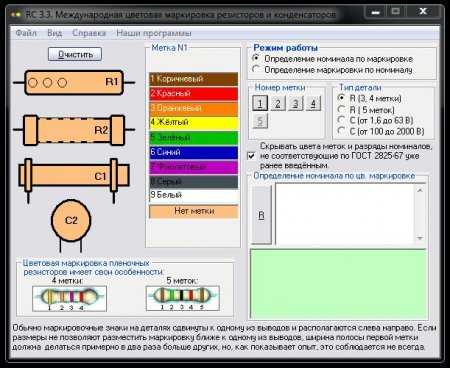Select the C1 capacitor diagram
Screen dimensions: 450x368
click(74, 178)
